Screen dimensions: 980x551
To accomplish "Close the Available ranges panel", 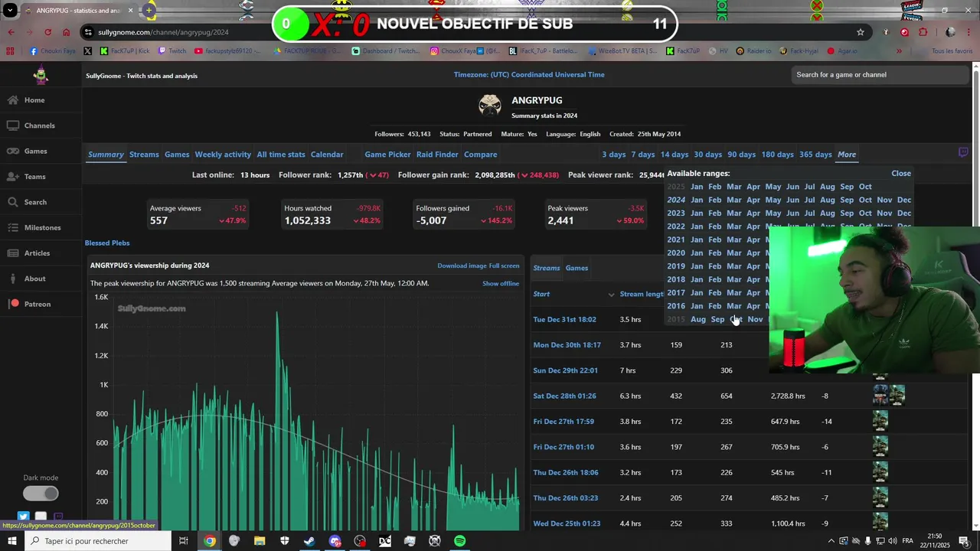I will click(x=901, y=174).
